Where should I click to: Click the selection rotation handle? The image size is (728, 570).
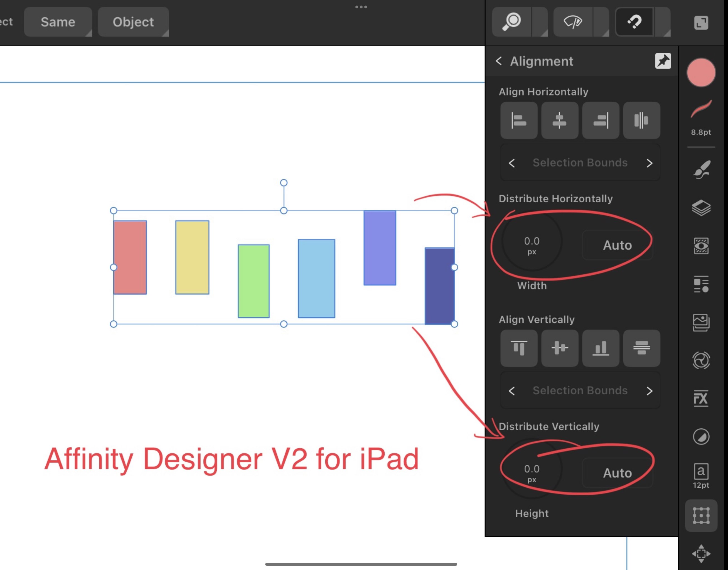[x=284, y=183]
